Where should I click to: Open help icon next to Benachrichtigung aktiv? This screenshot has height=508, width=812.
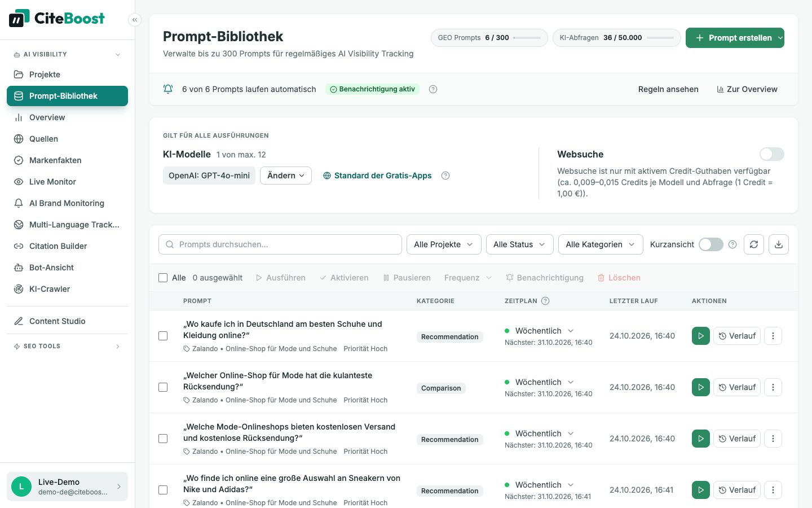(x=433, y=89)
